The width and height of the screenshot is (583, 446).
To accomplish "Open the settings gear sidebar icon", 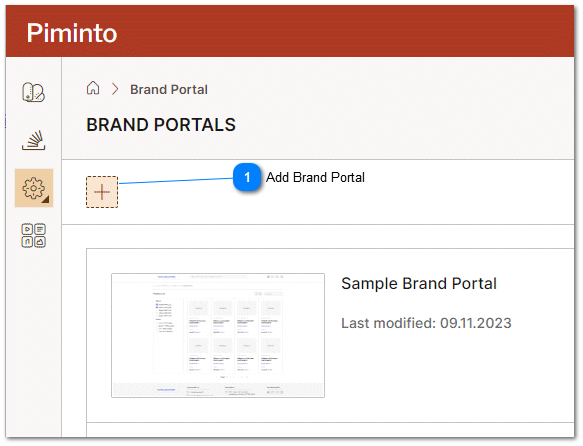I will pos(34,188).
